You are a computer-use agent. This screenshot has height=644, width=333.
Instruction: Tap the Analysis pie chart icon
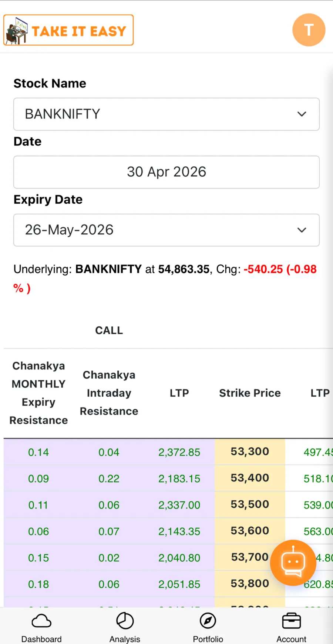[125, 621]
